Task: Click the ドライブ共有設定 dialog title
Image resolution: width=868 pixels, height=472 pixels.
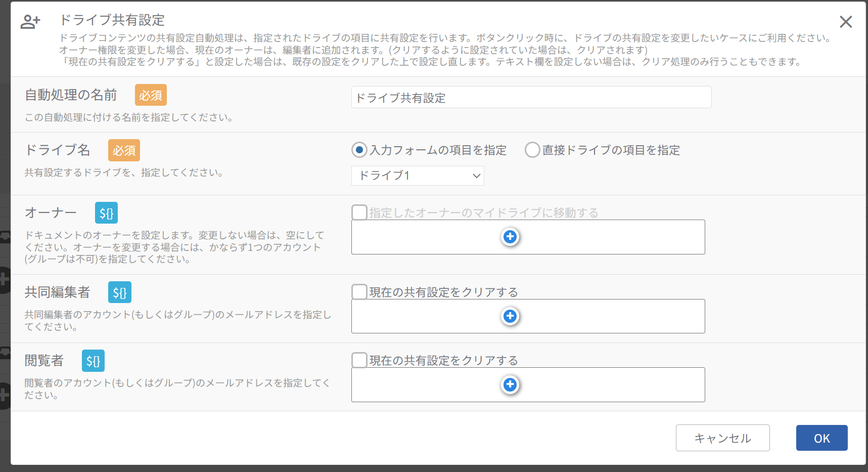Action: pos(112,20)
